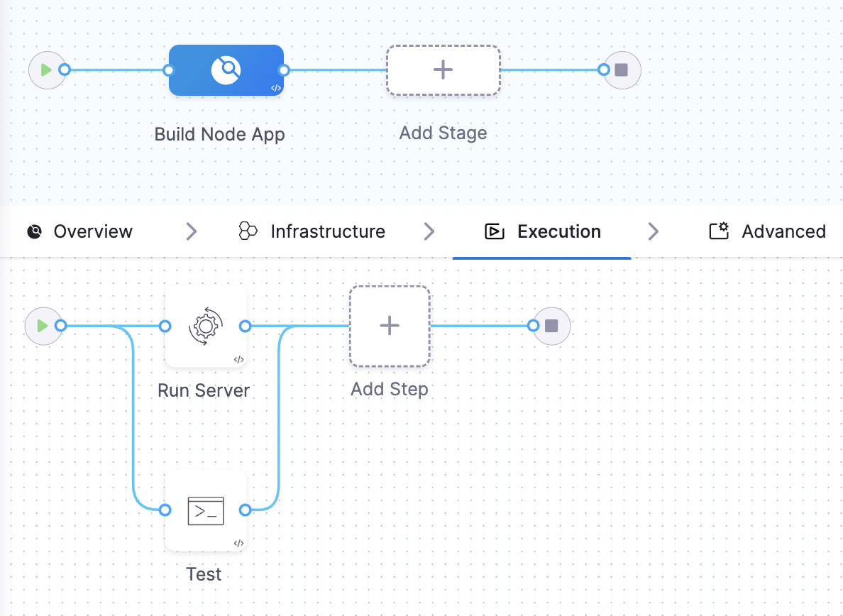Click the chevron after Execution
The width and height of the screenshot is (843, 616).
click(654, 231)
